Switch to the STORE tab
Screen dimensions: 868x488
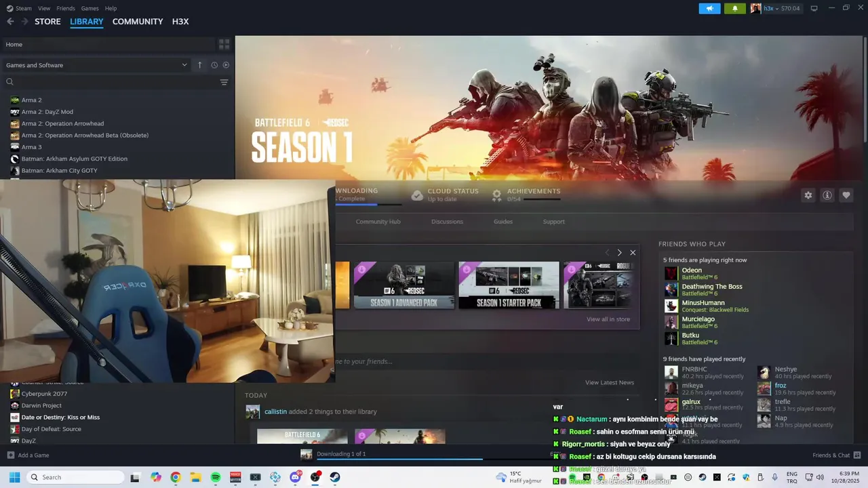click(x=47, y=22)
